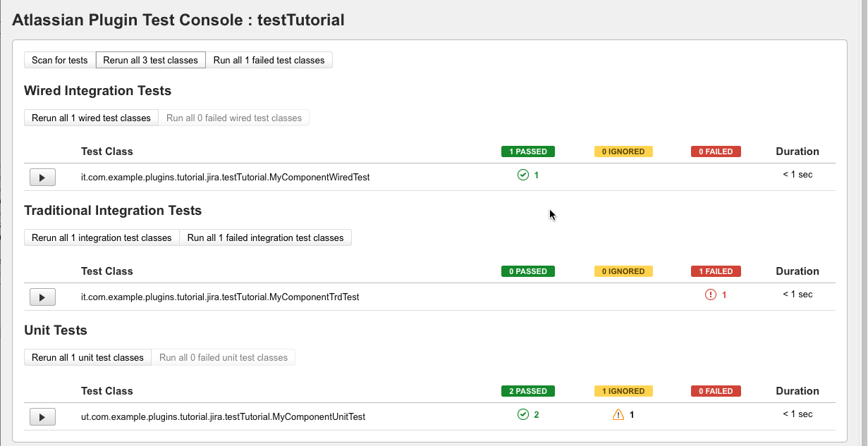This screenshot has width=868, height=446.
Task: Select the MyComponentWiredTest class name link
Action: (x=226, y=178)
